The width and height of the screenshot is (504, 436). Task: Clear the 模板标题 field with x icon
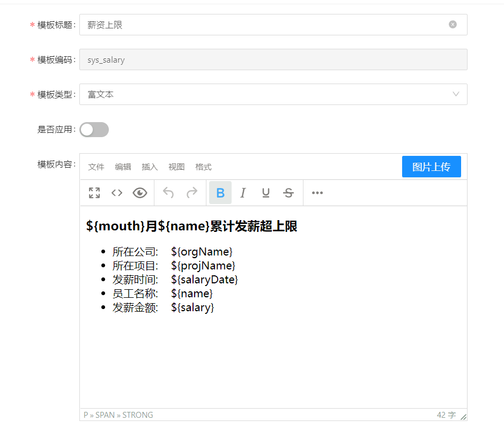[453, 25]
